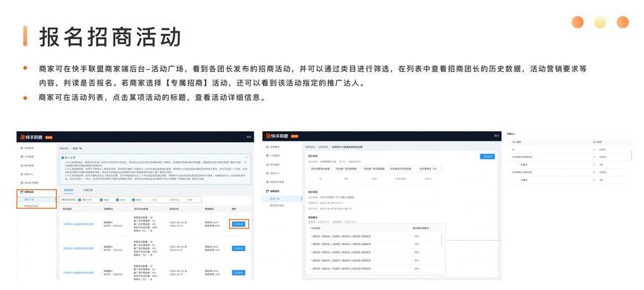The image size is (644, 290).
Task: Select the last sub-item in the right screenshot's sidebar
Action: click(x=277, y=205)
